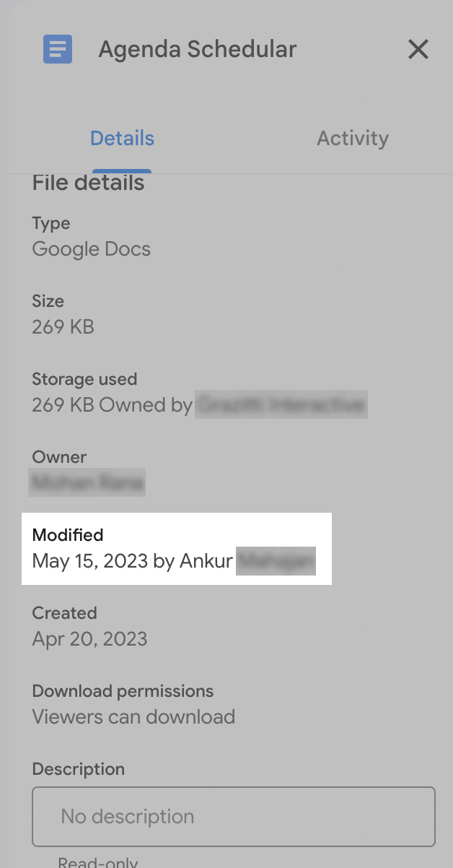
Task: Select the 269 KB size value
Action: (63, 327)
